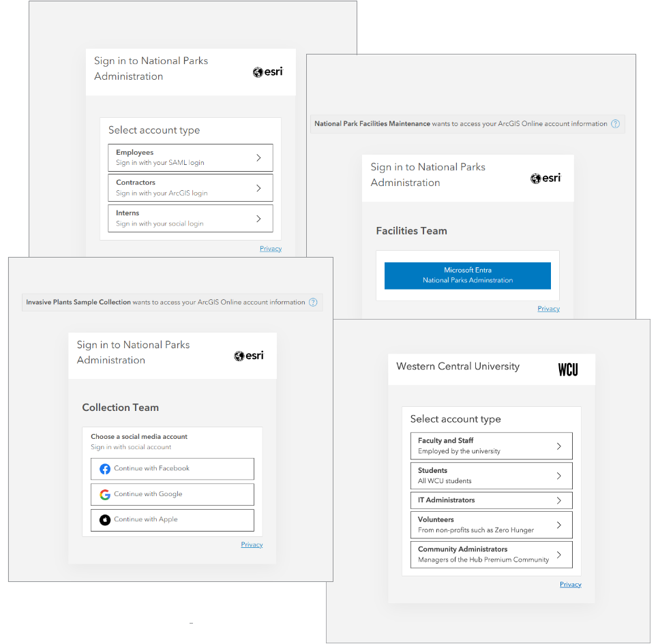Select the Contractors ArcGIS login option
658x644 pixels.
coord(190,187)
